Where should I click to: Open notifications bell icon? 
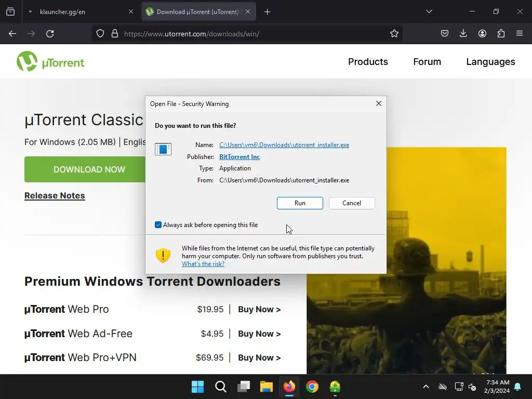(518, 387)
